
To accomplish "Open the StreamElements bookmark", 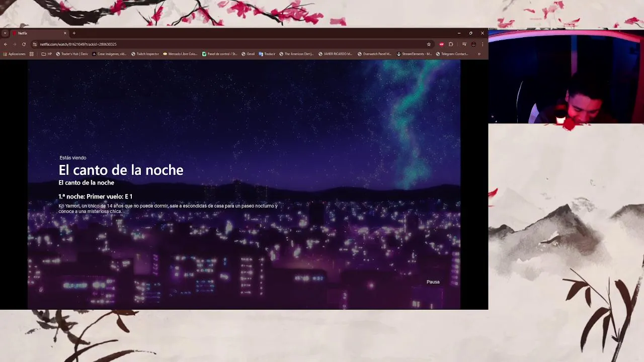I will tap(414, 54).
